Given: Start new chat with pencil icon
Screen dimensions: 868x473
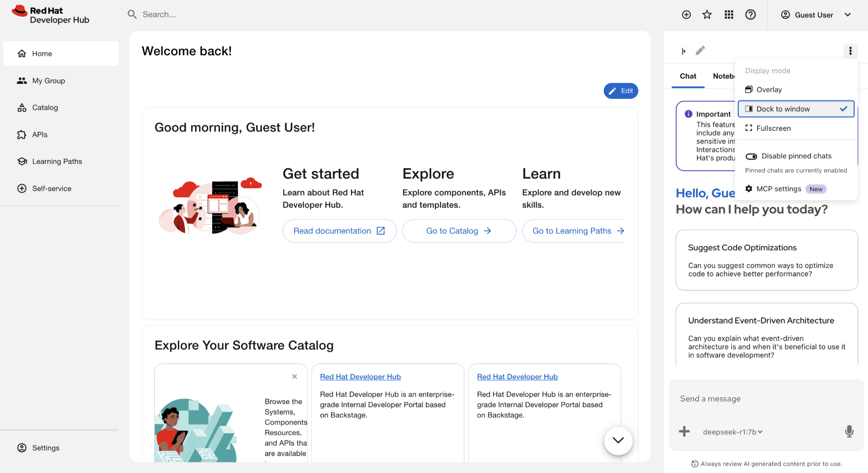Looking at the screenshot, I should [700, 51].
